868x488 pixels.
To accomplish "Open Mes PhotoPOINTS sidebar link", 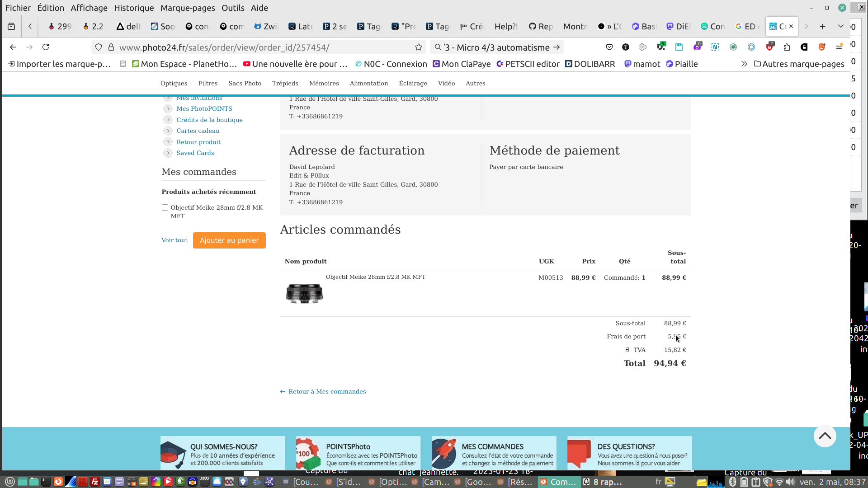I will click(x=204, y=109).
